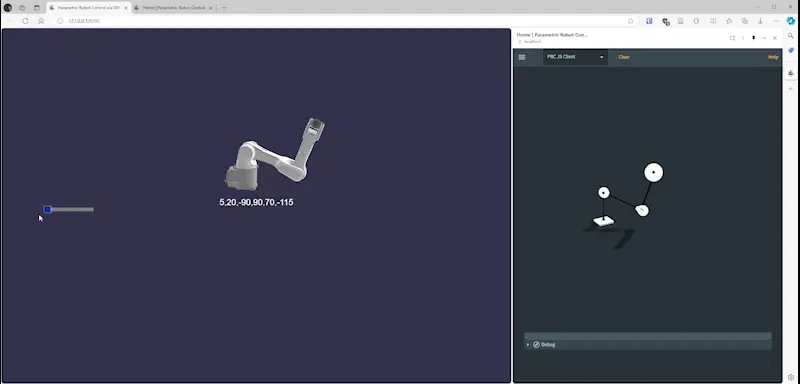Open the Copilot icon in browser
Viewport: 800px width, 384px height.
[791, 21]
